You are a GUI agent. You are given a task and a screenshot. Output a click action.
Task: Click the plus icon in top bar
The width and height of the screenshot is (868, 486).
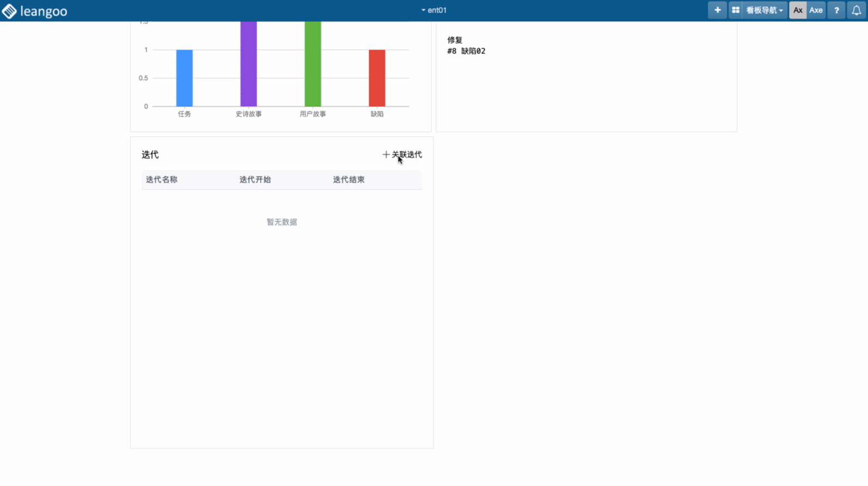[717, 10]
